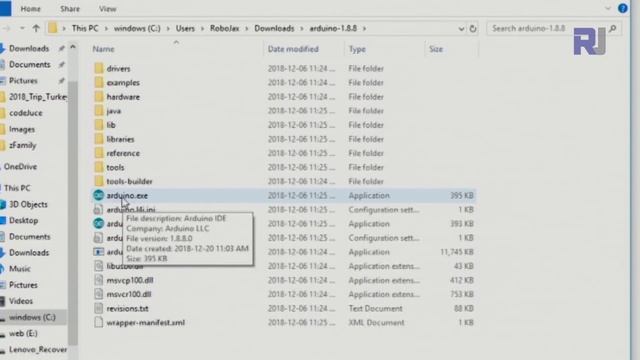Click the tools folder icon
The width and height of the screenshot is (640, 360).
click(99, 167)
